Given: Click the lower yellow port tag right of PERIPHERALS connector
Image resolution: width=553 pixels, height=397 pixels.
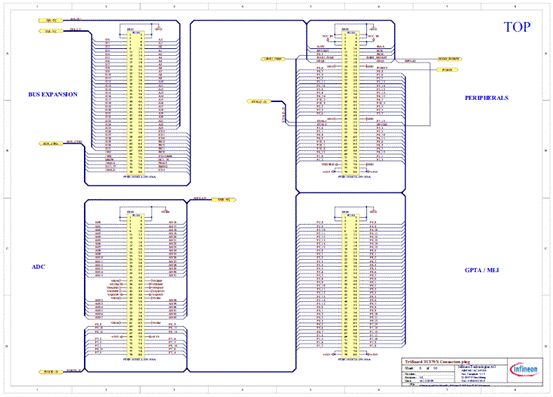Looking at the screenshot, I should tap(447, 70).
